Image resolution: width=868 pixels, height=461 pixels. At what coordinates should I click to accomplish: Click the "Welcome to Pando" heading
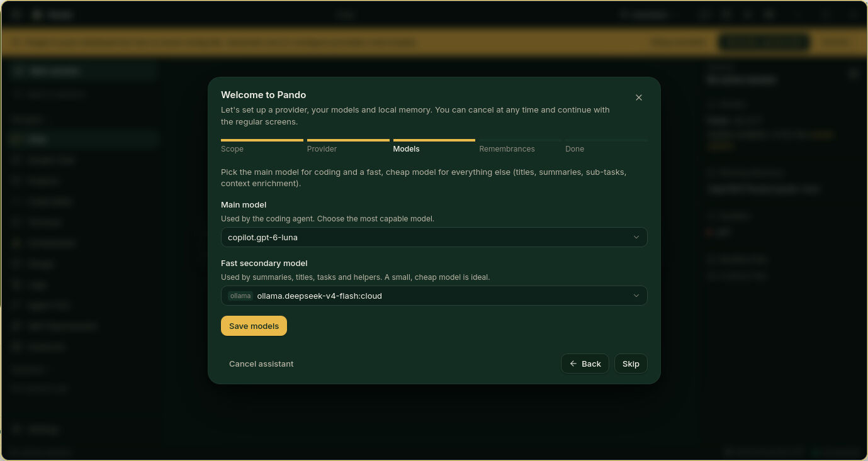point(263,95)
